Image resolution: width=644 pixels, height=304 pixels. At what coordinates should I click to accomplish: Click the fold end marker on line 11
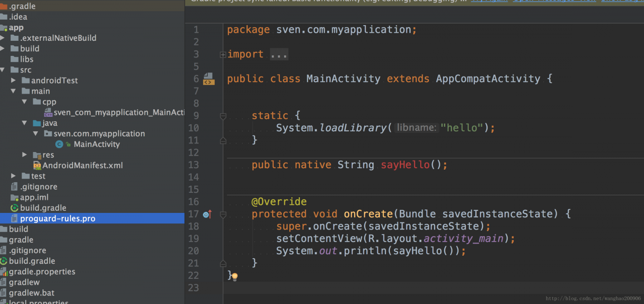[223, 141]
